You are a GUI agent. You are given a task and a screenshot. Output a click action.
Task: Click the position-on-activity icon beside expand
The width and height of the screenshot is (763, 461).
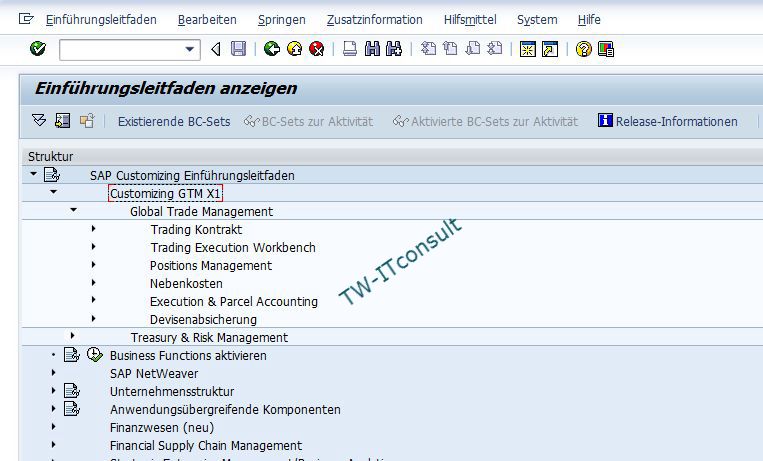click(63, 120)
